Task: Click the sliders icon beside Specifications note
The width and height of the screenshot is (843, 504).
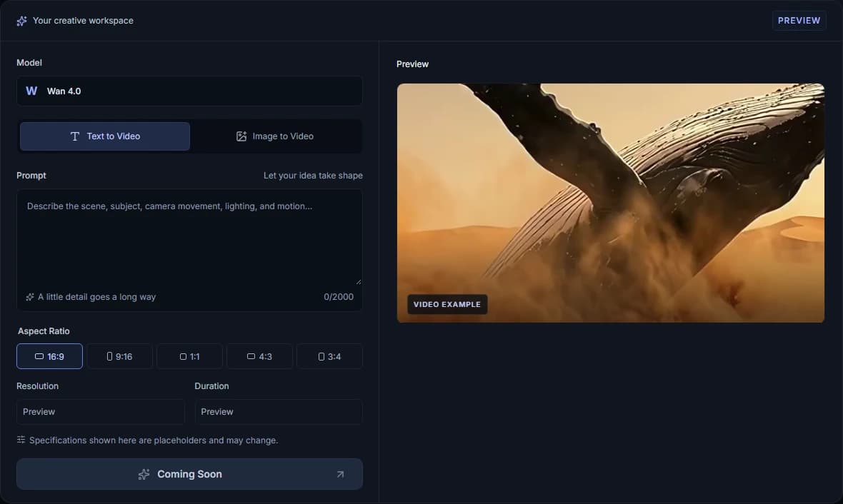Action: coord(21,440)
